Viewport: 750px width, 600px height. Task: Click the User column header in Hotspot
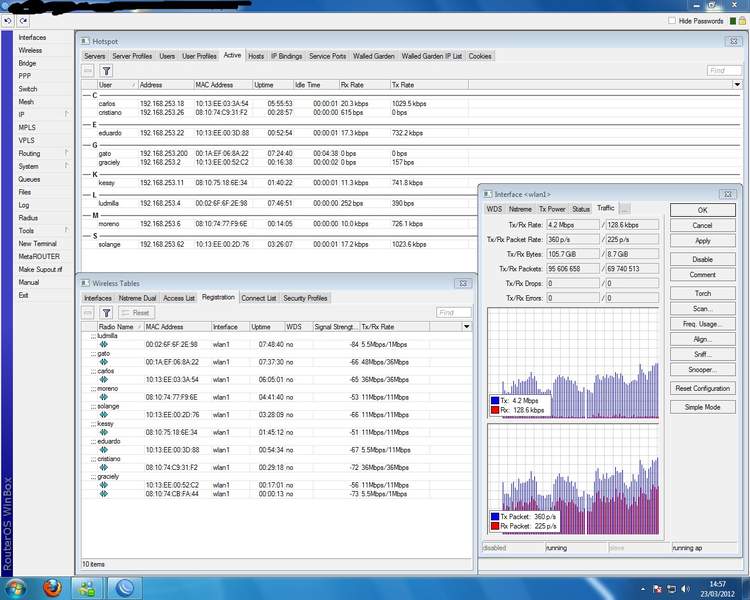coord(117,85)
